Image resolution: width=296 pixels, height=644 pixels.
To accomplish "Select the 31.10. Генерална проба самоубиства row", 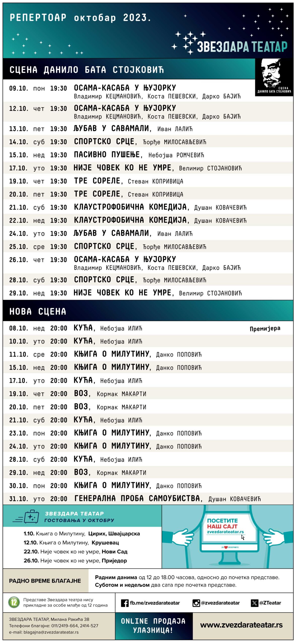I will tap(135, 499).
